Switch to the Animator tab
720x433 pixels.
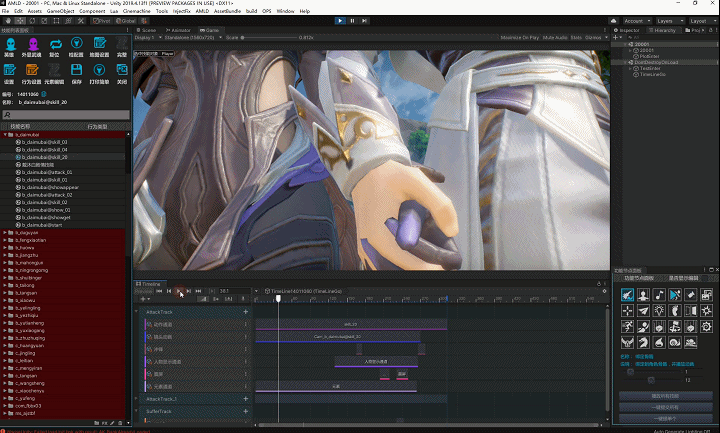tap(178, 30)
